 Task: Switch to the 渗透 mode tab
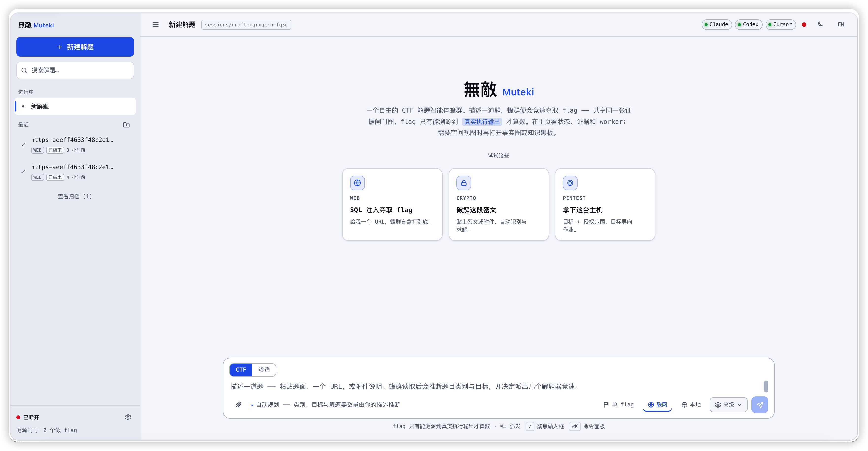tap(264, 370)
